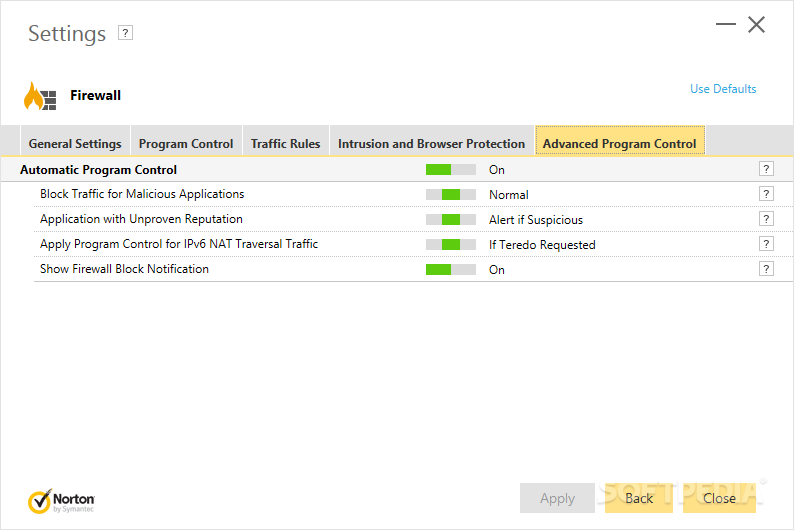794x530 pixels.
Task: Toggle Automatic Program Control switch
Action: (451, 170)
